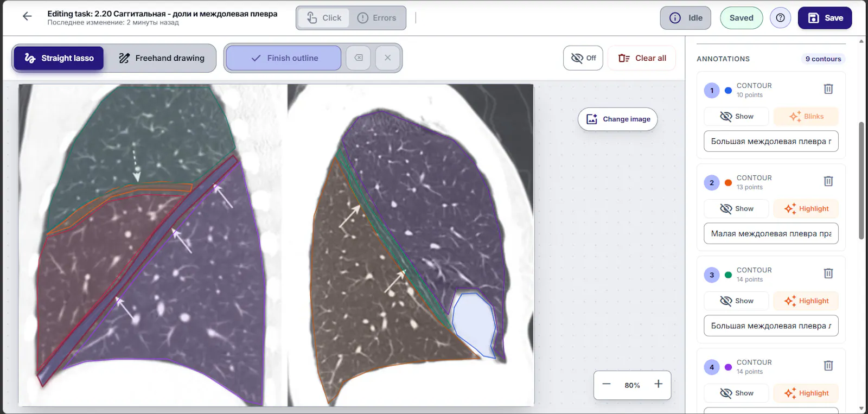The height and width of the screenshot is (414, 868).
Task: Click the annotations panel scrollbar
Action: coord(861,181)
